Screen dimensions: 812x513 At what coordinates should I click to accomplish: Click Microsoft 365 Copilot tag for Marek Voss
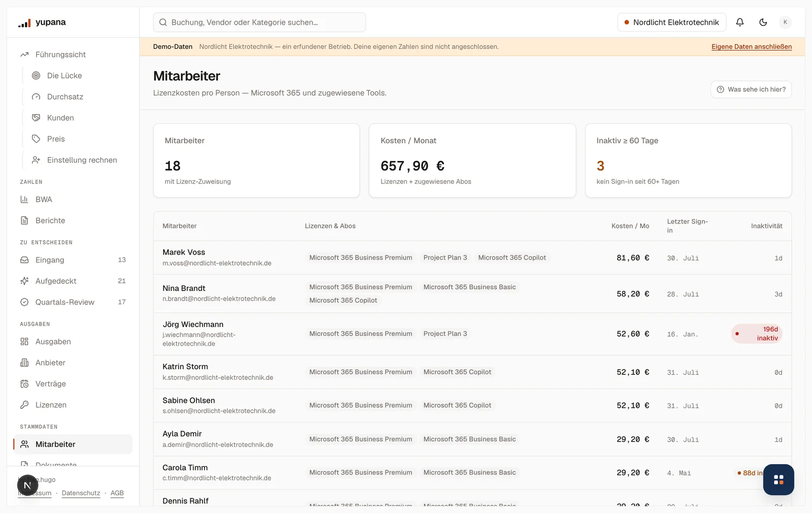click(512, 258)
